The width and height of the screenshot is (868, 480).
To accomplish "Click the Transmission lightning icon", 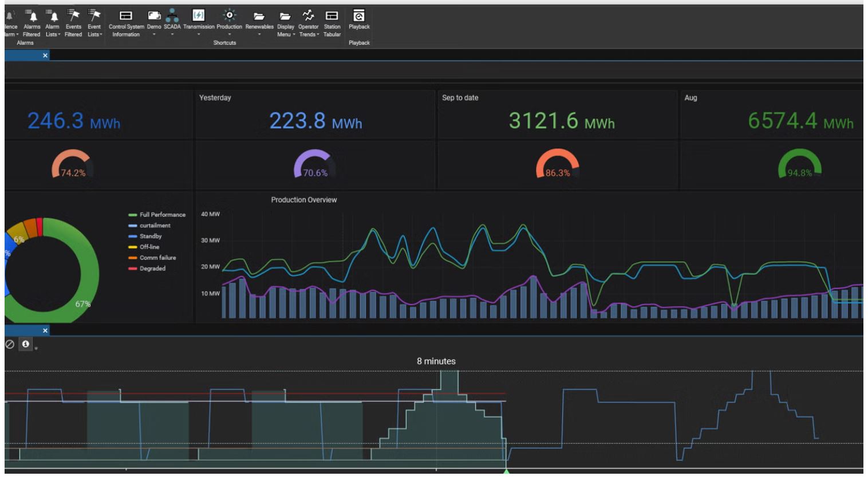I will tap(199, 16).
